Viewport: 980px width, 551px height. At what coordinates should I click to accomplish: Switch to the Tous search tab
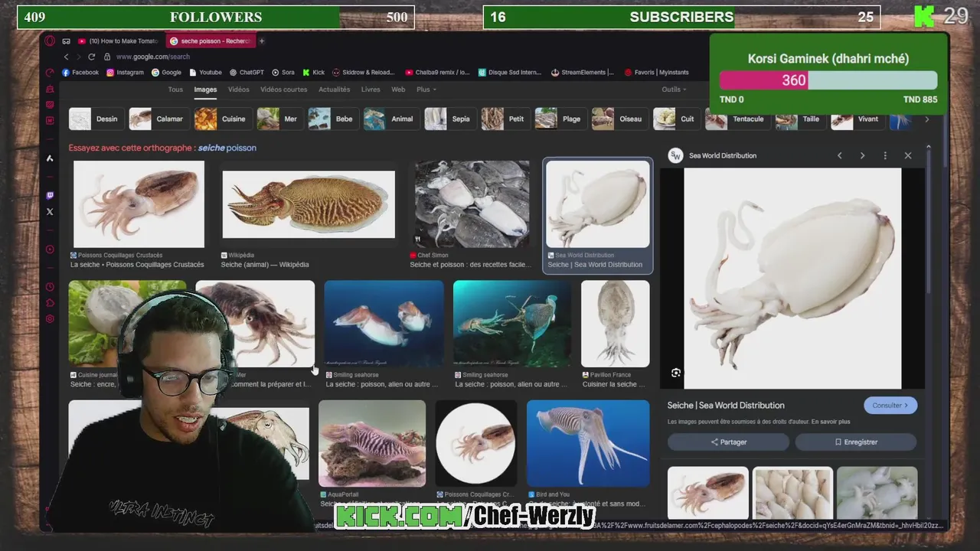point(175,90)
